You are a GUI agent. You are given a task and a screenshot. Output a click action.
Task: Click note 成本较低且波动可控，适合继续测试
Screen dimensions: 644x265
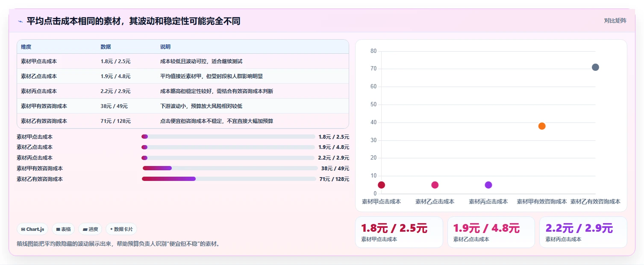(x=201, y=61)
